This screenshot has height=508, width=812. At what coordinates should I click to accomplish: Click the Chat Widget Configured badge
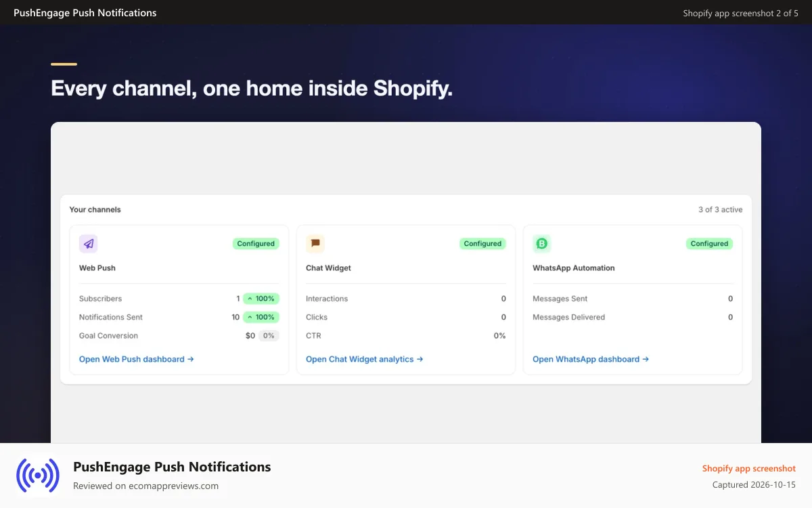coord(482,244)
